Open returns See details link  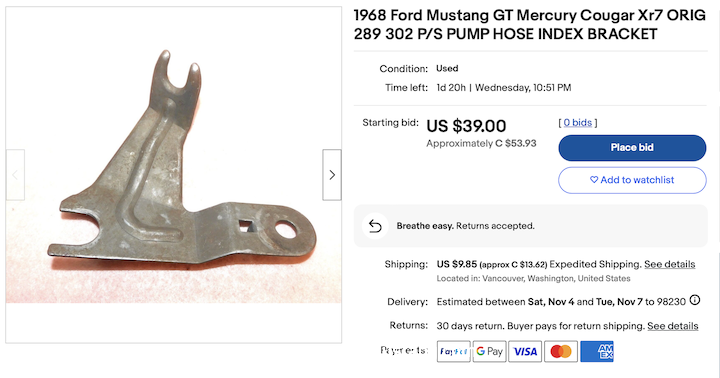pos(673,326)
